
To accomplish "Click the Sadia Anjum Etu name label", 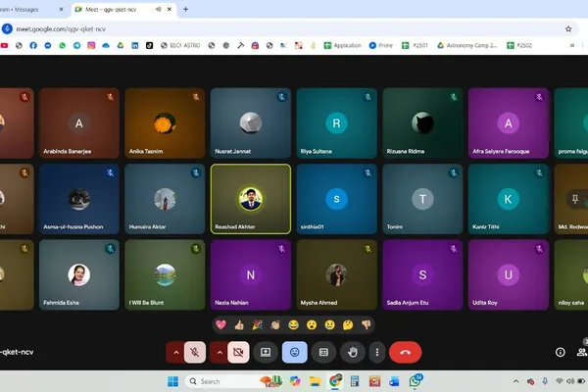I will coord(408,303).
